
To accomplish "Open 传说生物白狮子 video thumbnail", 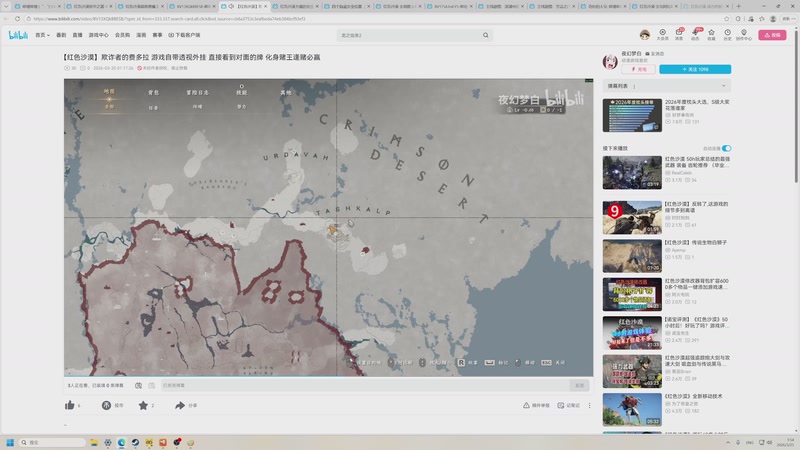I will (632, 256).
